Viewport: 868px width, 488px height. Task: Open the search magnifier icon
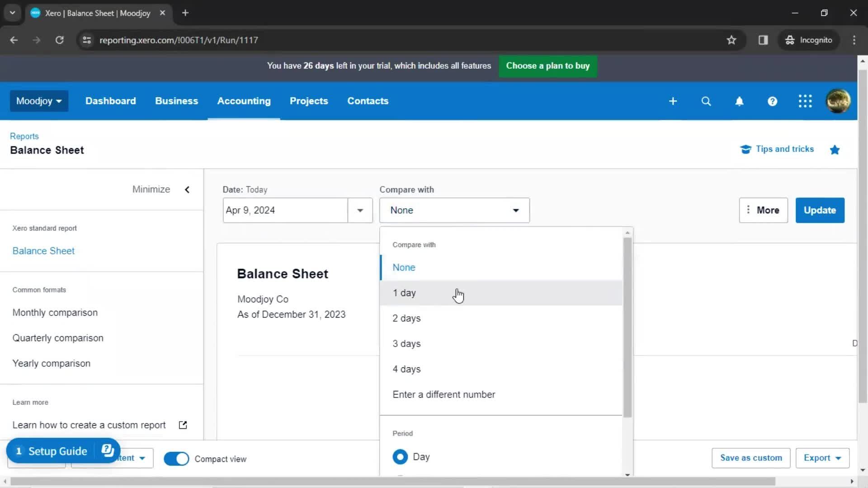tap(706, 101)
